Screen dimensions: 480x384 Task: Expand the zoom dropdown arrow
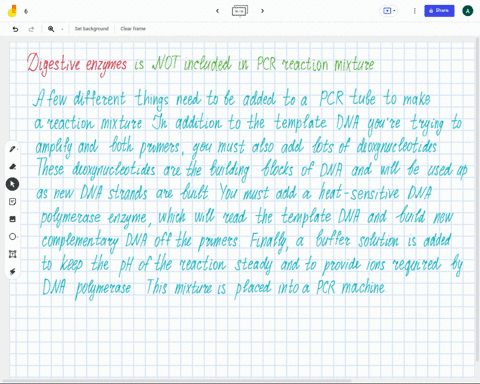click(x=62, y=29)
